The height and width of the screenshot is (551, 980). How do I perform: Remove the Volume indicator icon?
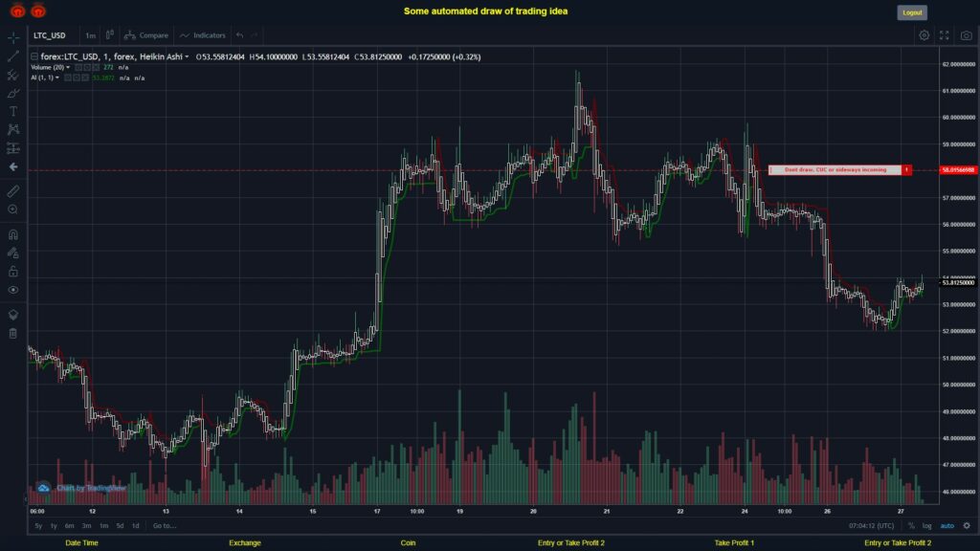[x=96, y=67]
